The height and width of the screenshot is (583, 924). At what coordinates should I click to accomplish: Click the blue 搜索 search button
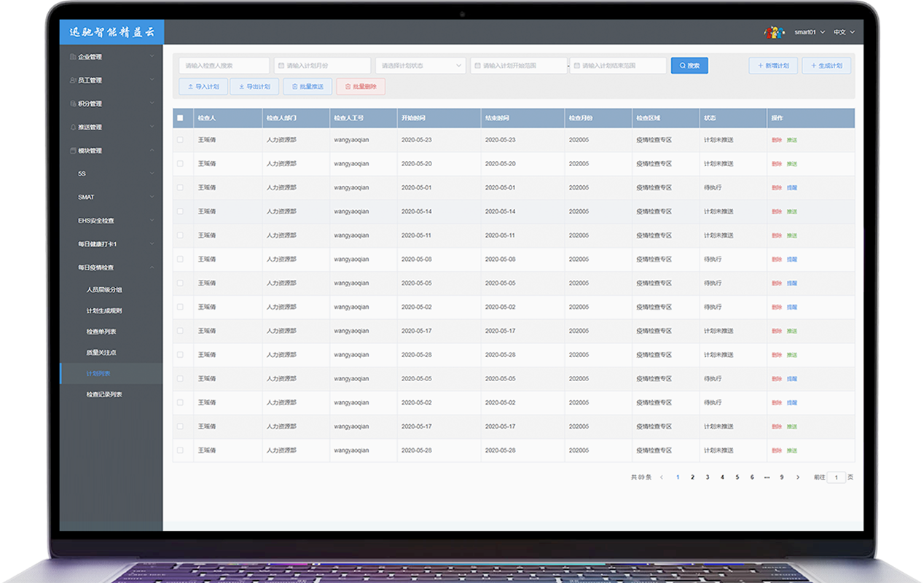(689, 66)
